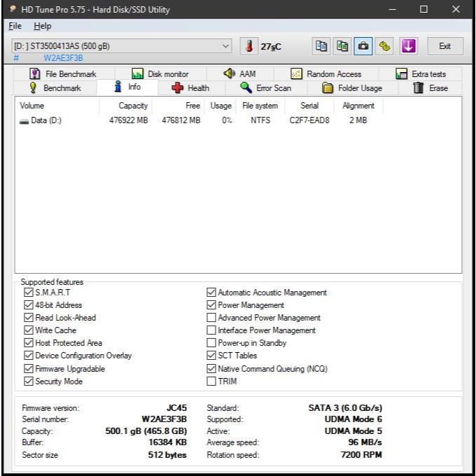
Task: Toggle the TRIM checkbox
Action: [x=211, y=381]
